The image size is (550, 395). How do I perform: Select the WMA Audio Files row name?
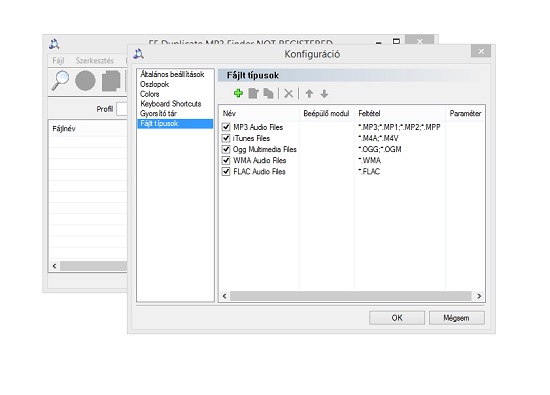pos(260,160)
